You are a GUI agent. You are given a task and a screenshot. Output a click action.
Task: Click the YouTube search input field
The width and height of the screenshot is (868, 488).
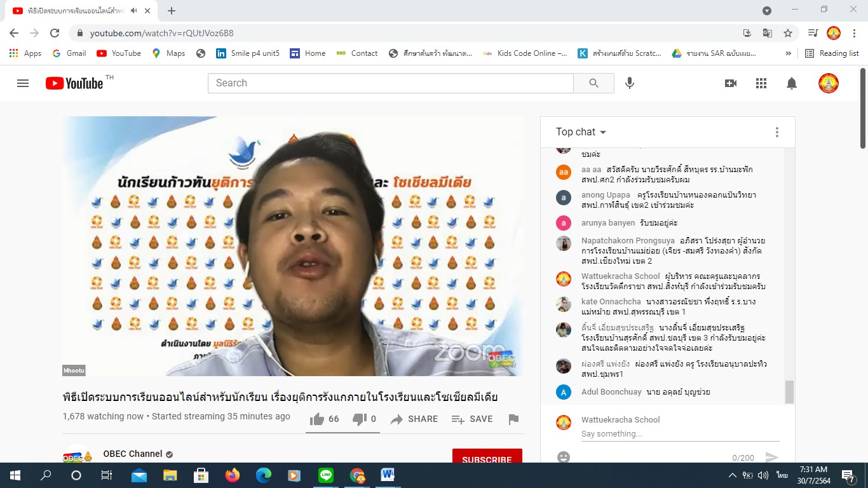(x=390, y=83)
